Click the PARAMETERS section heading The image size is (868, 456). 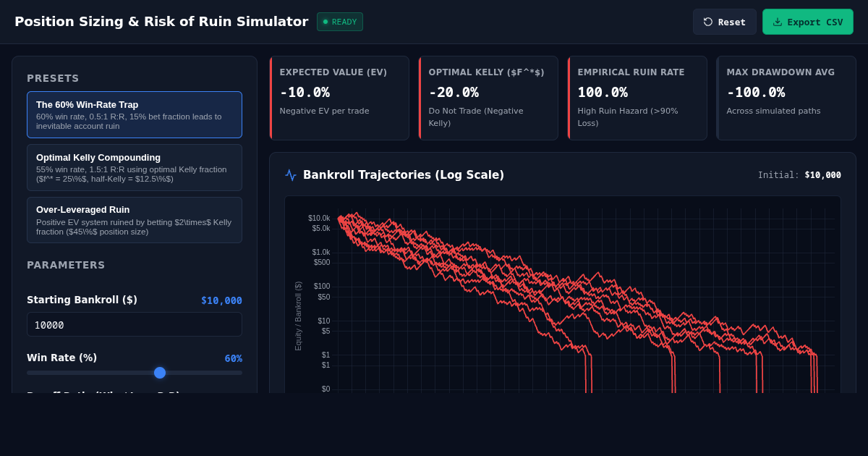point(66,265)
